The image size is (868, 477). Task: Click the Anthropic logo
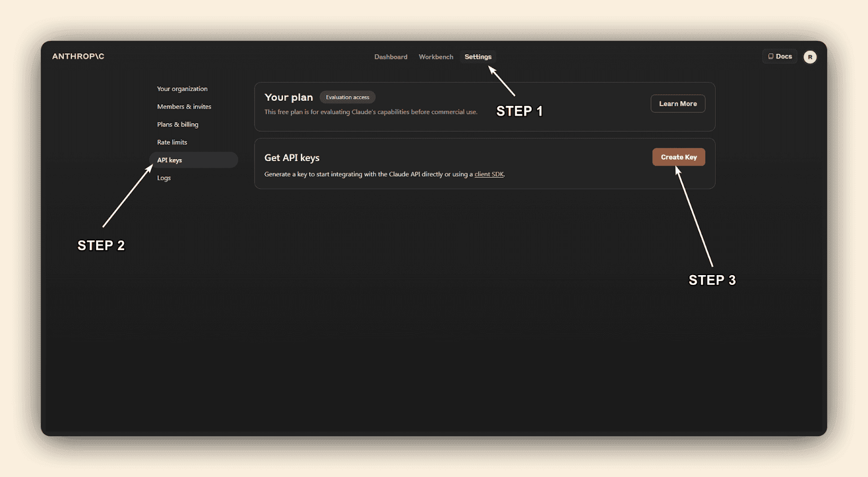pyautogui.click(x=78, y=56)
